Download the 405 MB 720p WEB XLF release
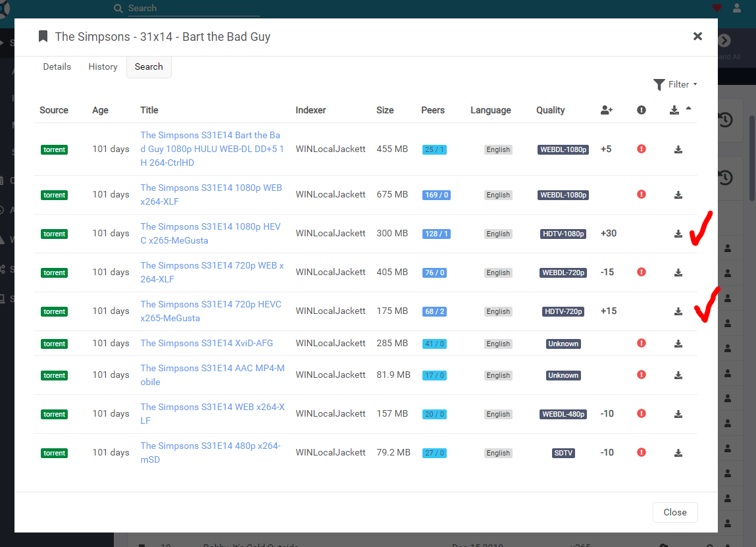 tap(678, 273)
